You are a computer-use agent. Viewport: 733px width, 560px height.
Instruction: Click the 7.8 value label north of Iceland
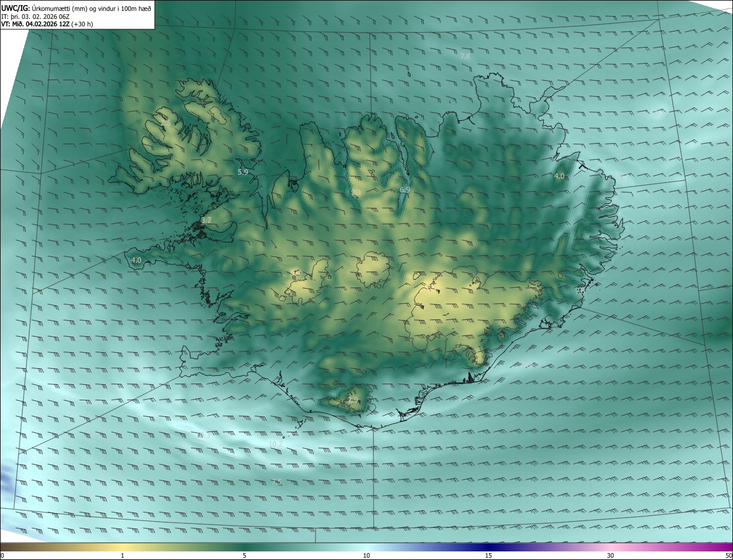pos(465,56)
